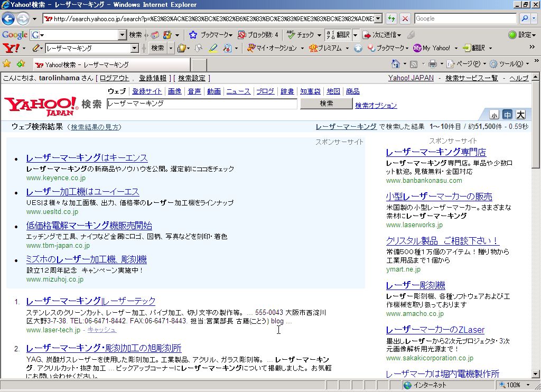
Task: Switch to 動画 search tab
Action: (214, 91)
